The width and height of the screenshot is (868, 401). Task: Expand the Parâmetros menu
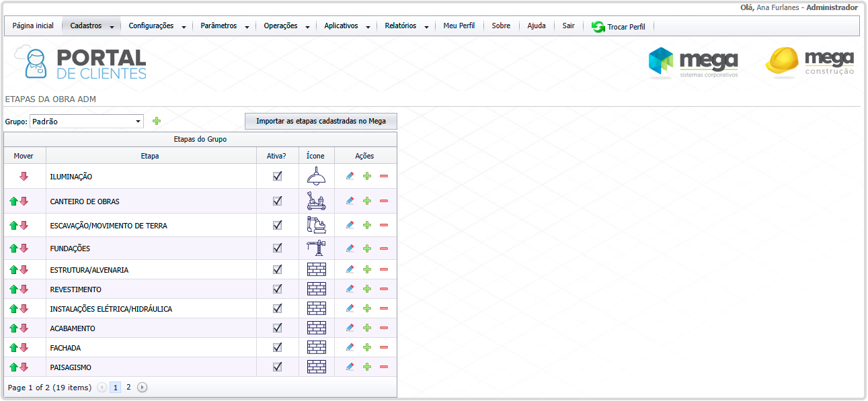225,26
